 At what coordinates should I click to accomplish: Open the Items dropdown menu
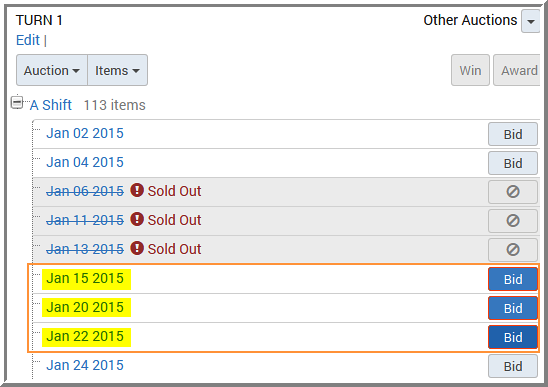117,70
